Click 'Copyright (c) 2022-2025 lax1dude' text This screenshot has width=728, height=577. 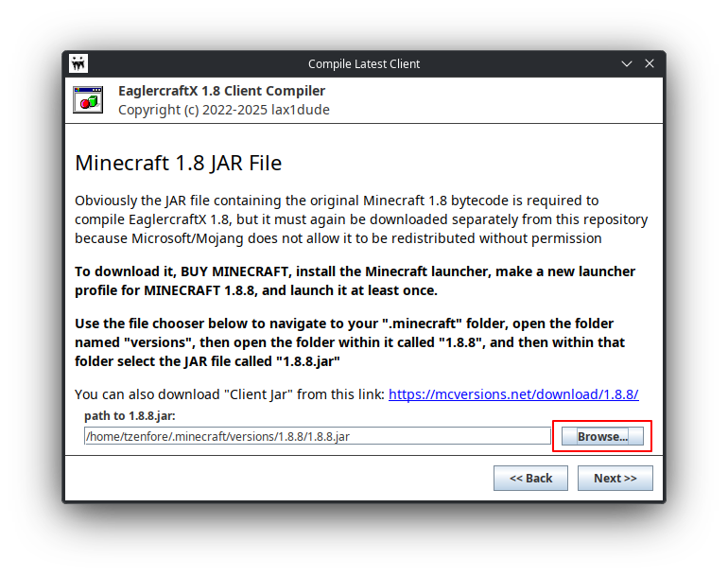tap(224, 110)
